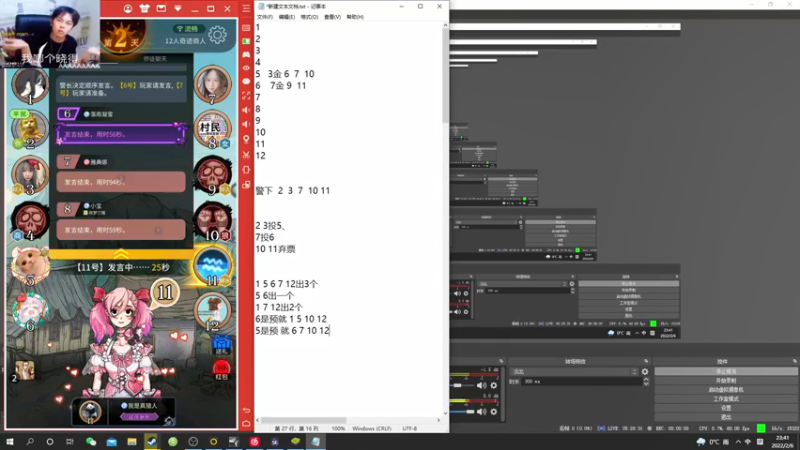Viewport: 800px width, 450px height.
Task: Raise volume with upper speaker sidebar icon
Action: 246,110
